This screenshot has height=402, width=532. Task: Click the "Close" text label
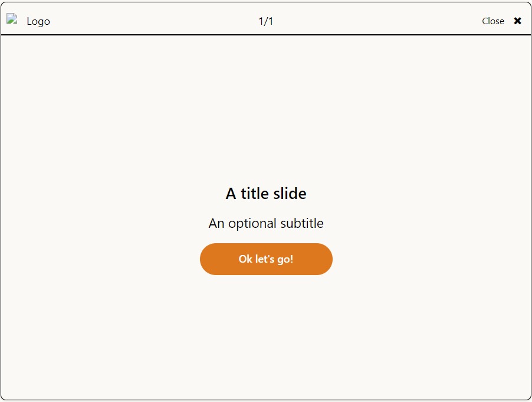[x=493, y=21]
